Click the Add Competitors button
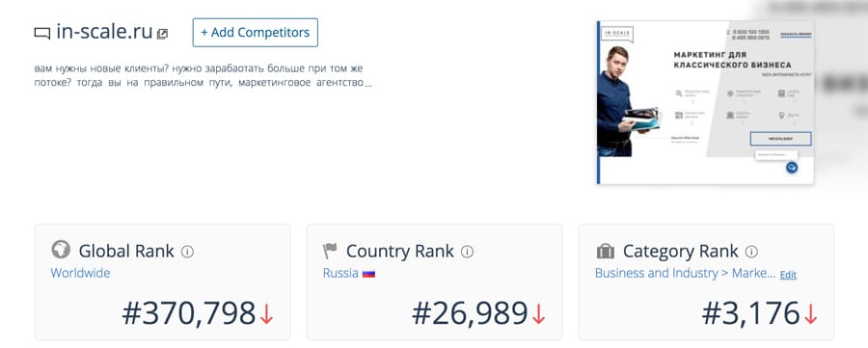 click(256, 33)
